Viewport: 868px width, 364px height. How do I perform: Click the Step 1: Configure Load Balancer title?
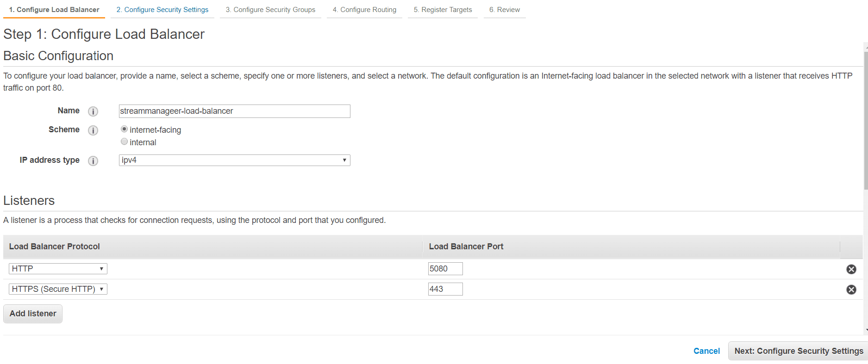[x=104, y=34]
